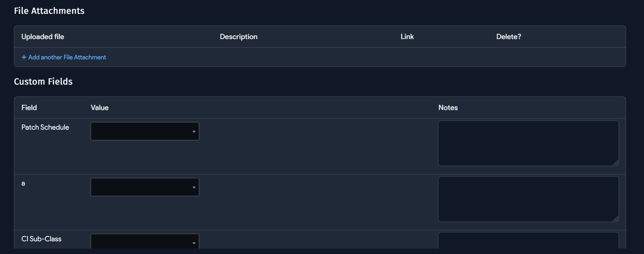Click the "File Attachments" section heading

point(49,11)
